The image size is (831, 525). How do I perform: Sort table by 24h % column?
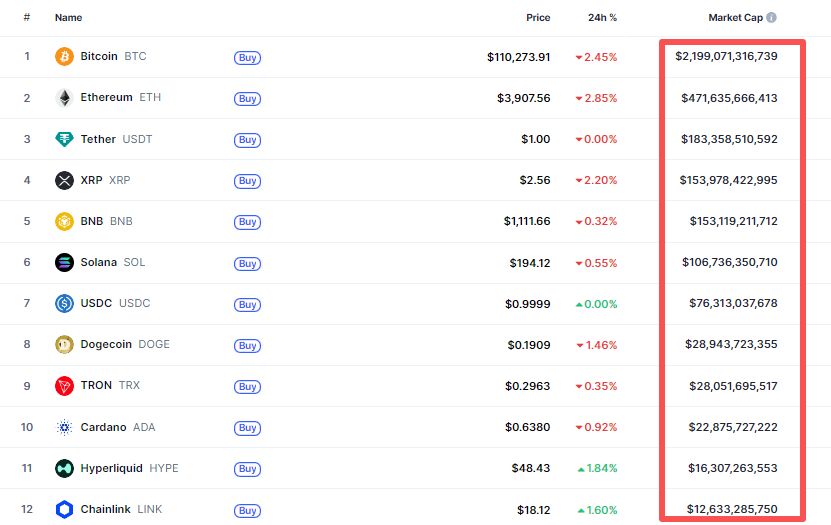pyautogui.click(x=602, y=18)
